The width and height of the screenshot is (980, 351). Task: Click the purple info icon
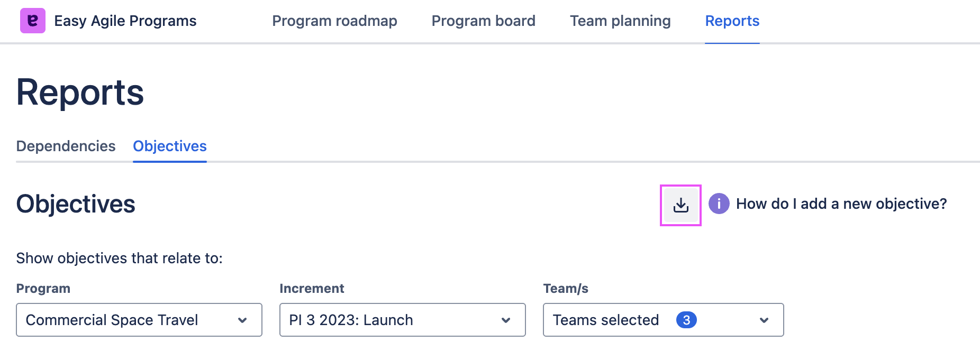pyautogui.click(x=719, y=204)
